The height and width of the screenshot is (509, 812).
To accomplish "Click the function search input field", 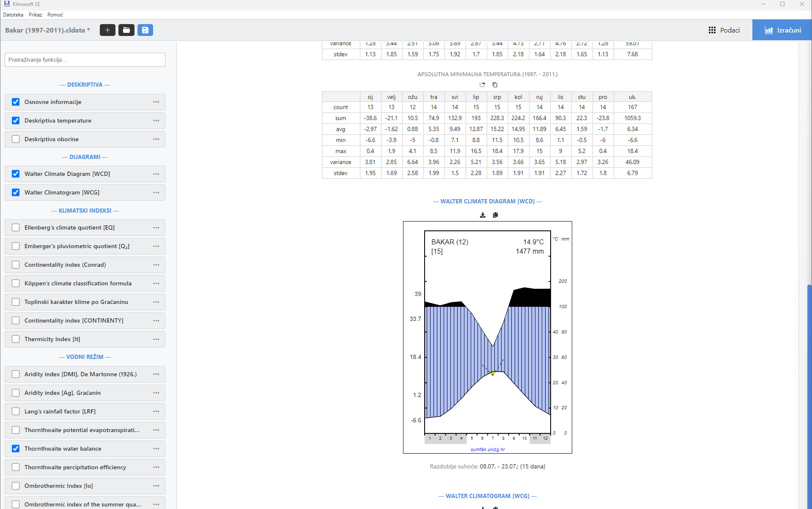I will (85, 60).
